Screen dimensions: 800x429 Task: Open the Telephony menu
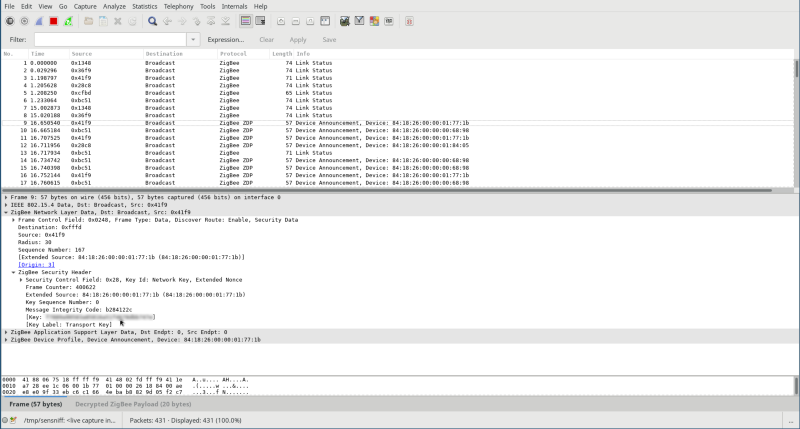click(179, 7)
